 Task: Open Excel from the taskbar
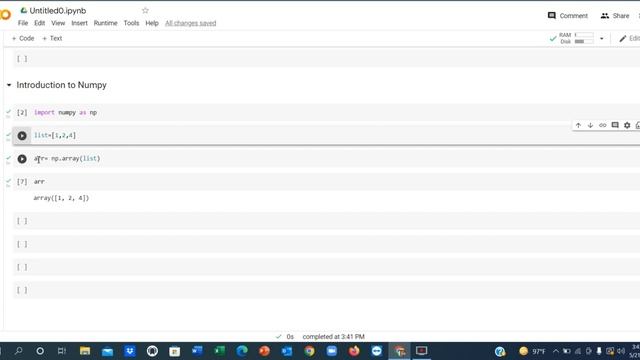[x=220, y=351]
